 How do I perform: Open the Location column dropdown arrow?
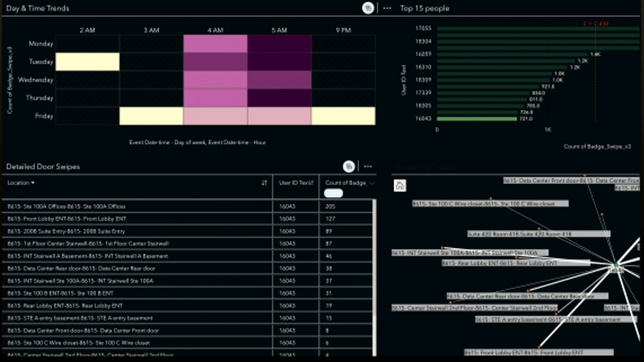point(33,183)
